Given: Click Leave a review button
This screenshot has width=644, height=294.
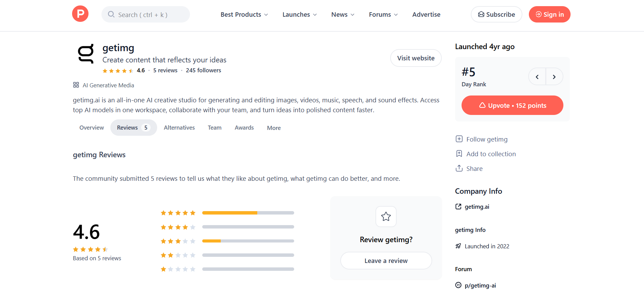Looking at the screenshot, I should (x=386, y=261).
